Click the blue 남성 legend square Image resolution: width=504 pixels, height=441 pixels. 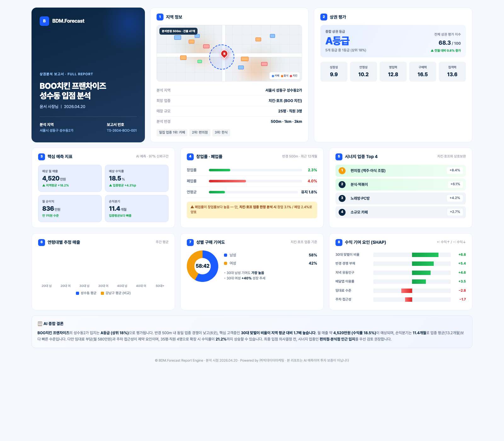coord(226,255)
